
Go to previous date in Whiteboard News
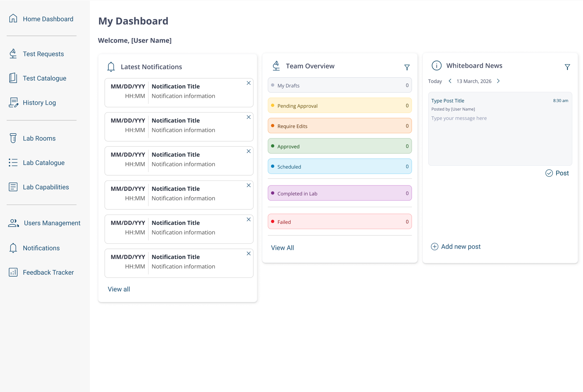450,81
